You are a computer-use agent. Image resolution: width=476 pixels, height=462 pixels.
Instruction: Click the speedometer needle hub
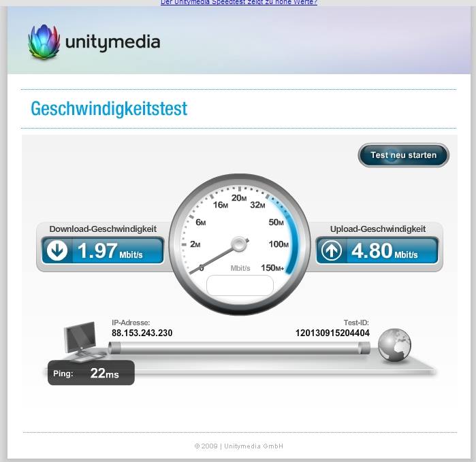pyautogui.click(x=239, y=244)
